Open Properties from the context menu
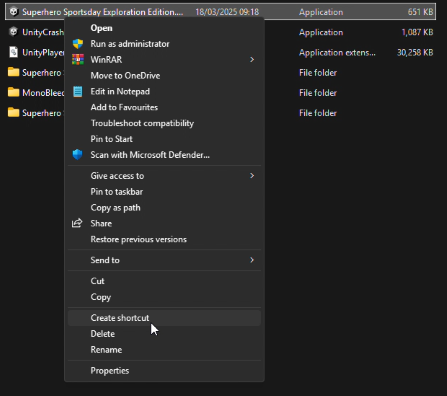The height and width of the screenshot is (396, 447). (164, 370)
